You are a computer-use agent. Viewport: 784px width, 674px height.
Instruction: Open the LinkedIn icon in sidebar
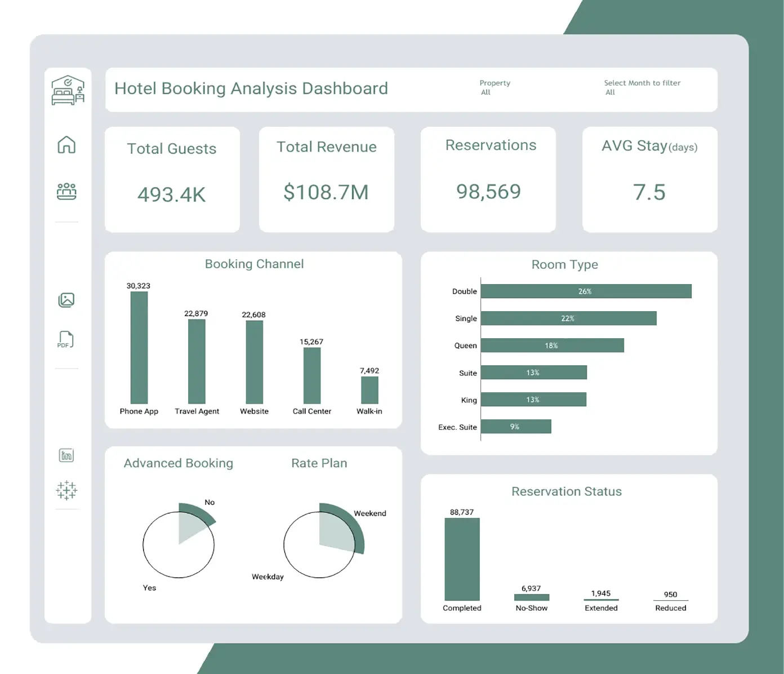coord(66,455)
